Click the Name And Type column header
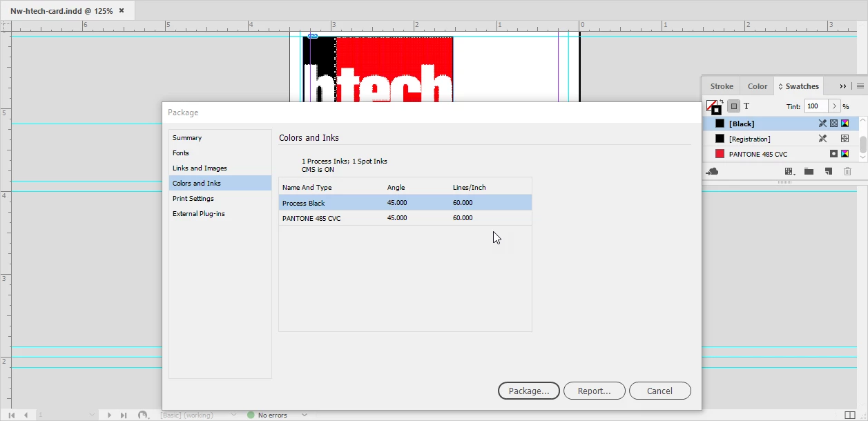 pos(307,187)
